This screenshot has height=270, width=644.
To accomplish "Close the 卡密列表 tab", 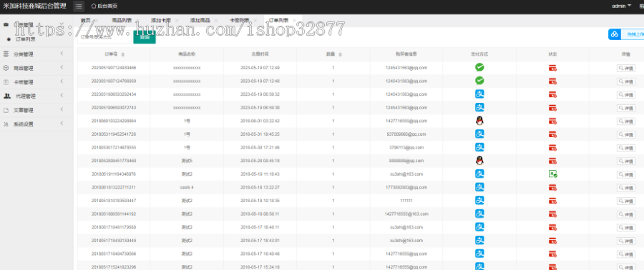I will click(255, 20).
